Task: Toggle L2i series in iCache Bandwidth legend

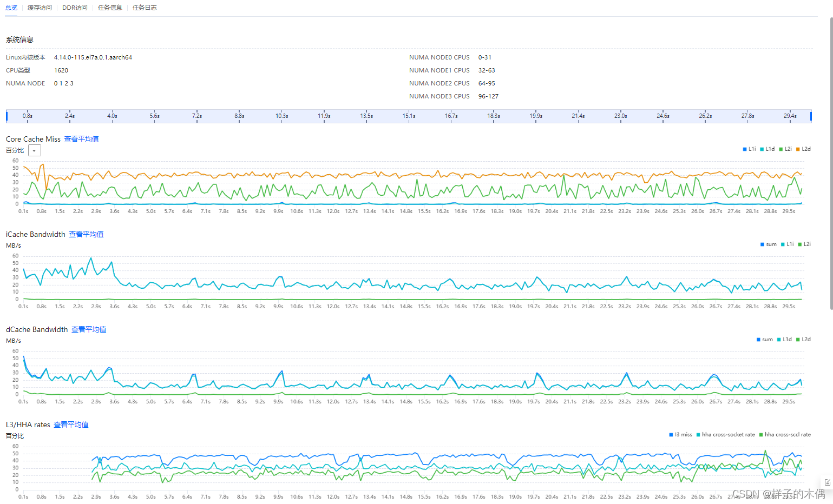Action: [804, 244]
